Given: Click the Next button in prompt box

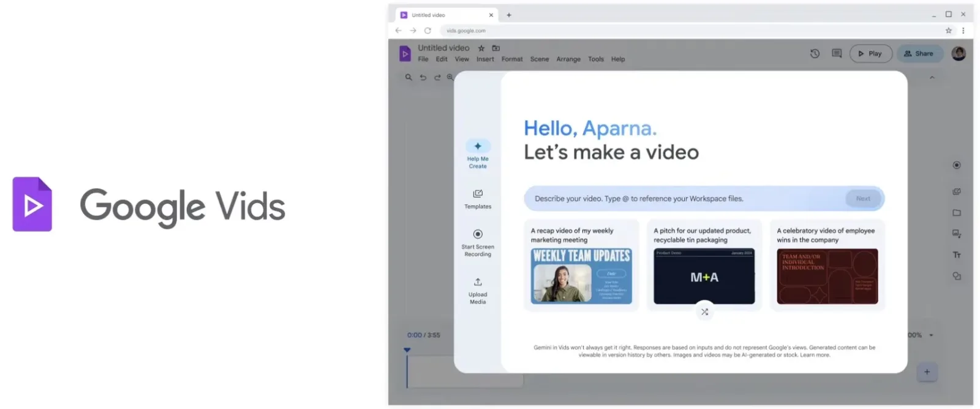Looking at the screenshot, I should [x=863, y=199].
